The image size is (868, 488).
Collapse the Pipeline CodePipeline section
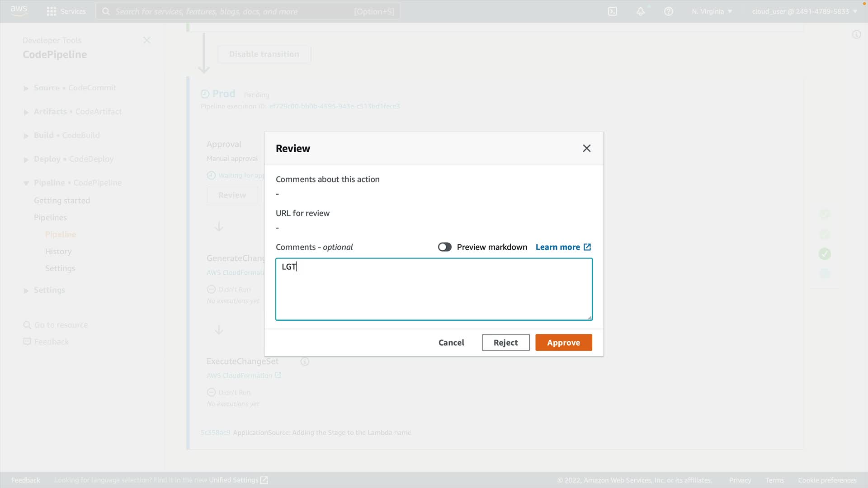pyautogui.click(x=26, y=183)
